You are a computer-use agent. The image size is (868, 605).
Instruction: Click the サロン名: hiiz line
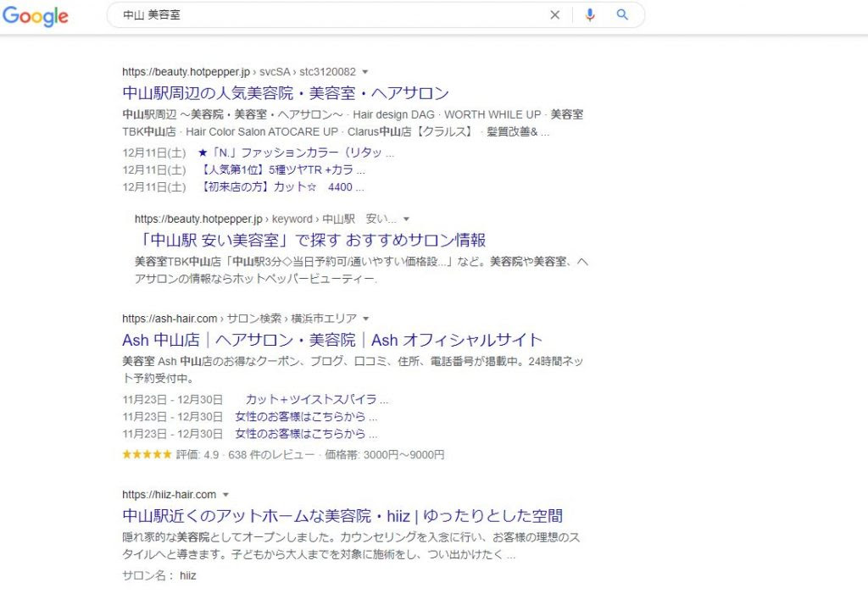click(159, 575)
